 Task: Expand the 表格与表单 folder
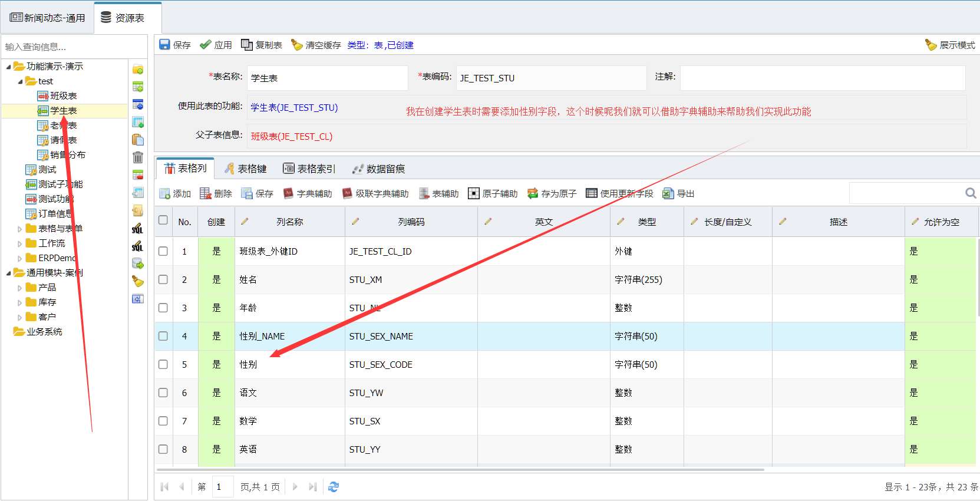click(x=20, y=229)
